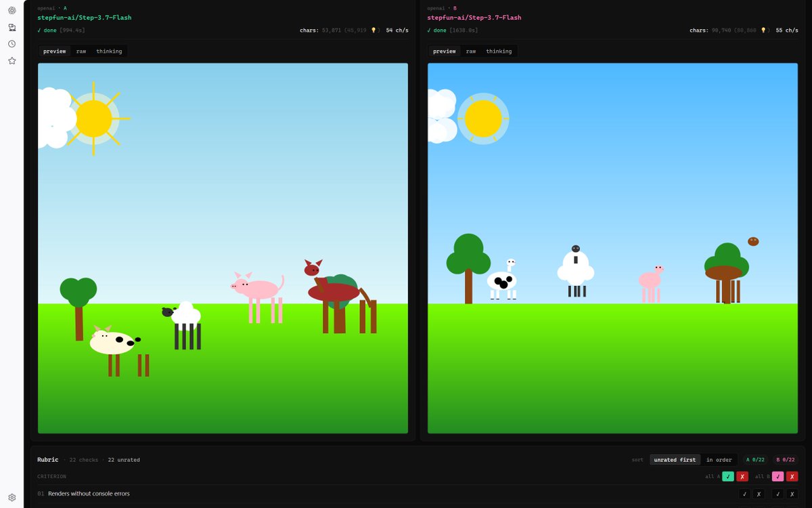Fail model A on 'Renders without console errors'
This screenshot has width=812, height=508.
click(759, 494)
